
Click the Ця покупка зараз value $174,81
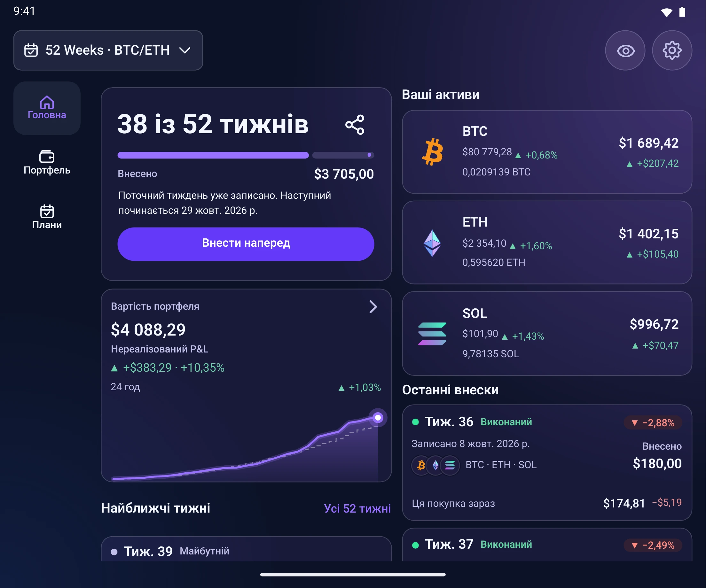pyautogui.click(x=624, y=503)
